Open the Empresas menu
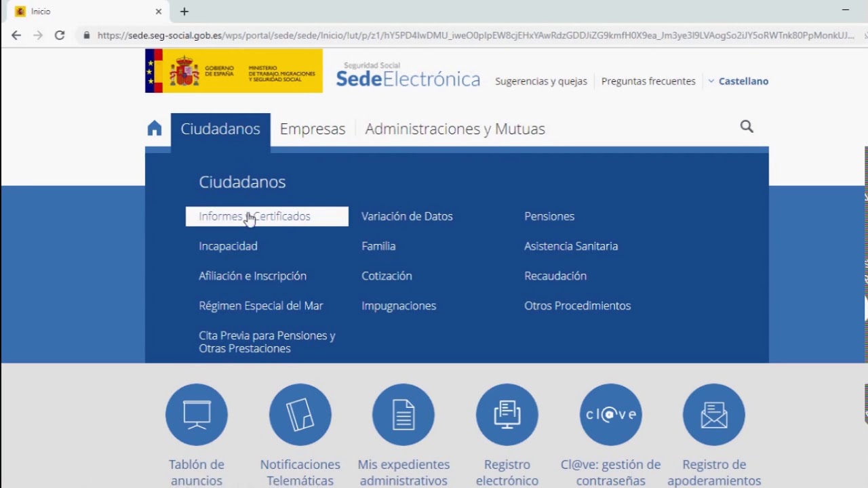 [x=313, y=128]
